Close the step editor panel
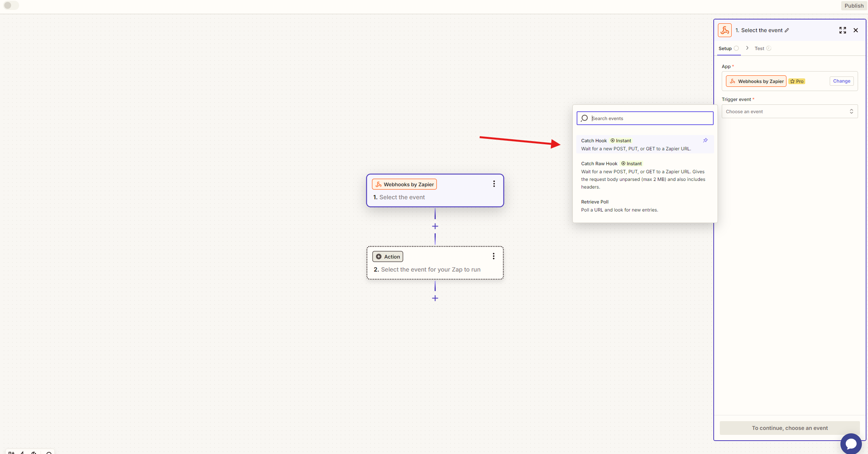Screen dimensions: 868x454 tap(856, 30)
